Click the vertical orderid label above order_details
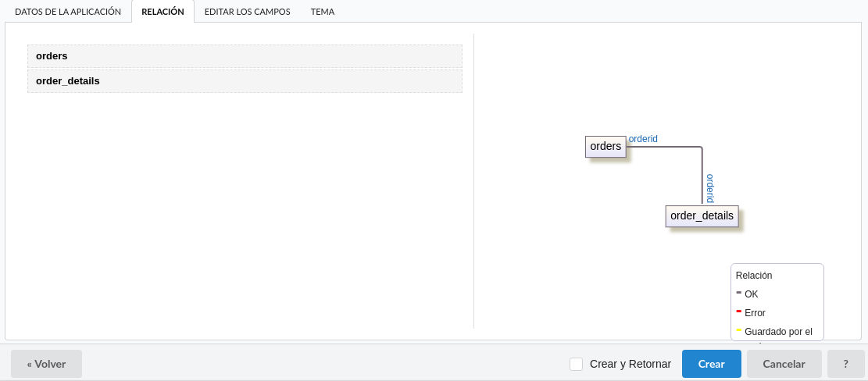 (709, 188)
